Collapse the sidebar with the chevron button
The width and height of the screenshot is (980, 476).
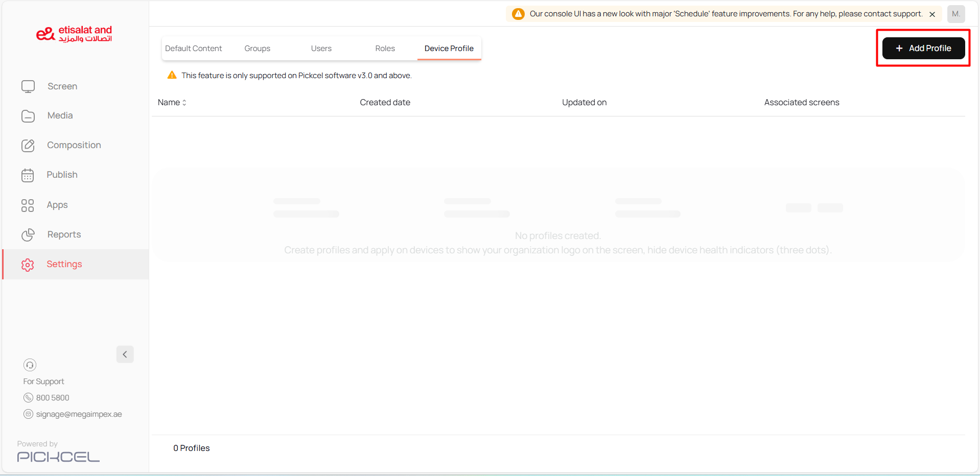pyautogui.click(x=125, y=354)
